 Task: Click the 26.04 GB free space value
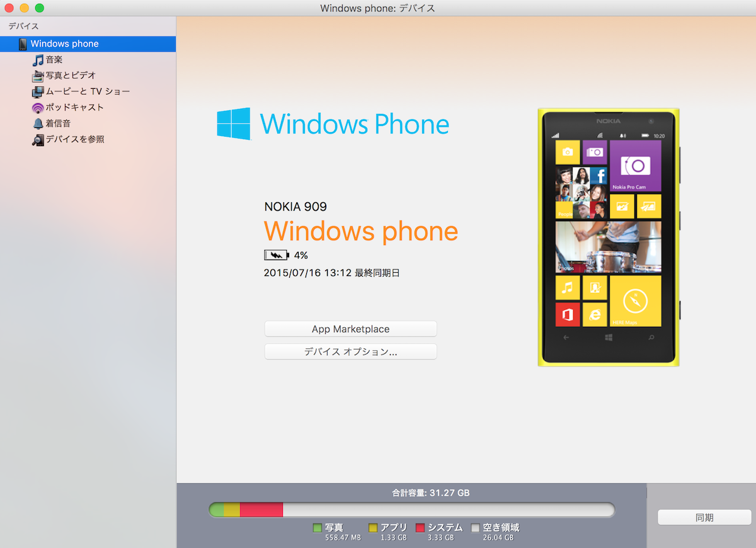[x=498, y=538]
